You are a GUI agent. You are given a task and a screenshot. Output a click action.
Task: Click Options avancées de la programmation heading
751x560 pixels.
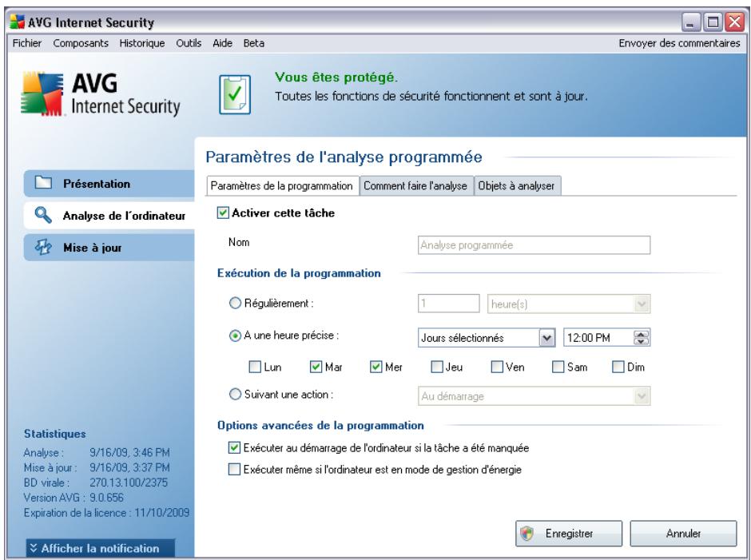click(320, 425)
